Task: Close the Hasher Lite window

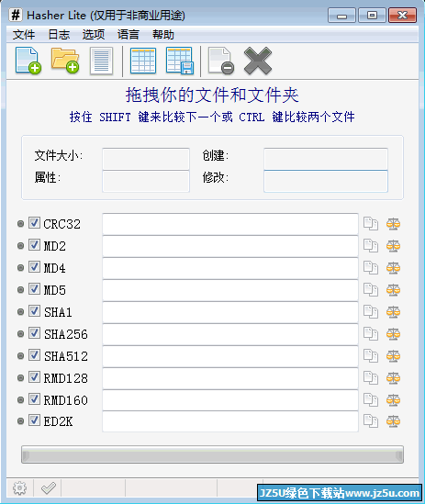Action: click(402, 15)
